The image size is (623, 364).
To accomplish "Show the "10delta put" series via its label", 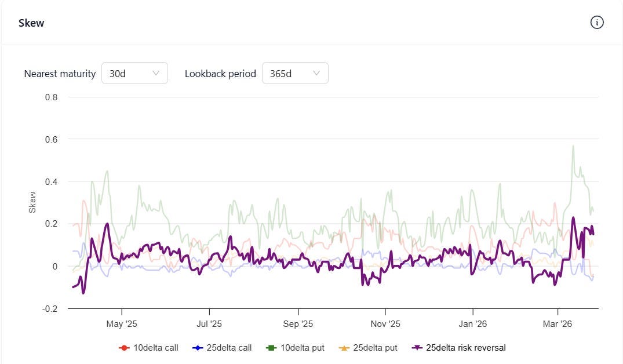I will [x=302, y=348].
